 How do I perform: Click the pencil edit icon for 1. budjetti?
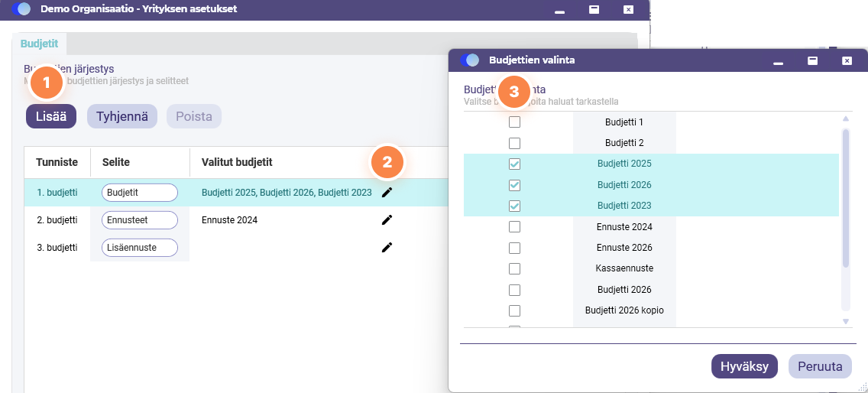pyautogui.click(x=387, y=193)
